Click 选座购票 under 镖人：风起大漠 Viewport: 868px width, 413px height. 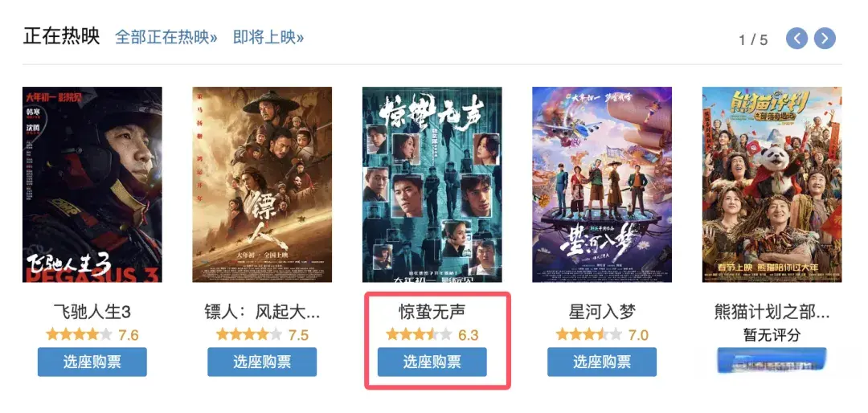pyautogui.click(x=262, y=362)
